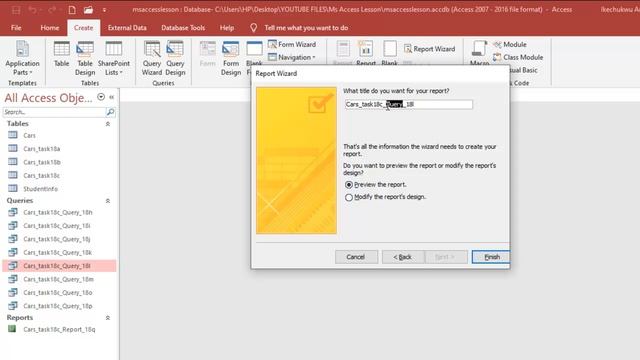The width and height of the screenshot is (640, 360).
Task: Open the SharePoint Lists menu
Action: pos(113,58)
